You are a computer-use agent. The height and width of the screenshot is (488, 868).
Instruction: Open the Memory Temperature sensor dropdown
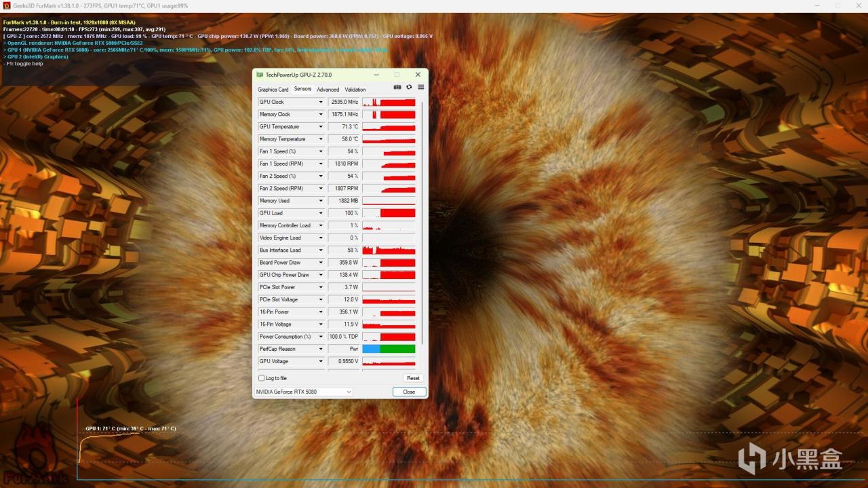point(321,139)
